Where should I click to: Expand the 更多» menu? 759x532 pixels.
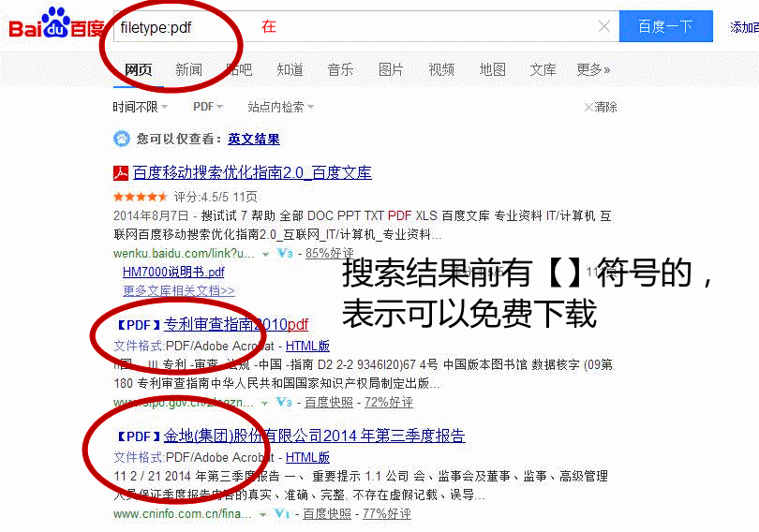tap(593, 69)
